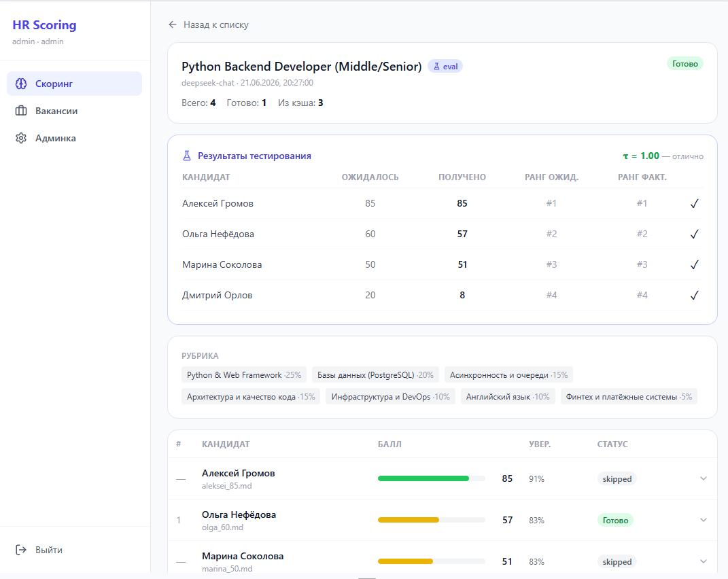The height and width of the screenshot is (579, 728).
Task: Expand Марина Соколова candidate details
Action: [704, 561]
